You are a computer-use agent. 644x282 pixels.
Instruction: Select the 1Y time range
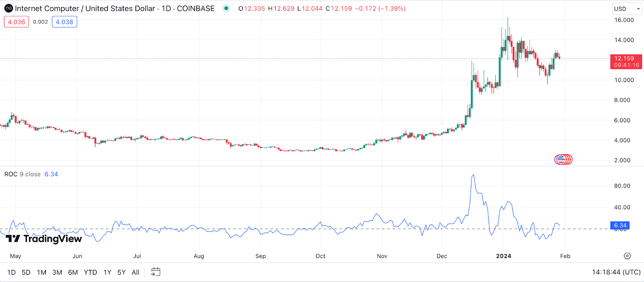[x=107, y=272]
